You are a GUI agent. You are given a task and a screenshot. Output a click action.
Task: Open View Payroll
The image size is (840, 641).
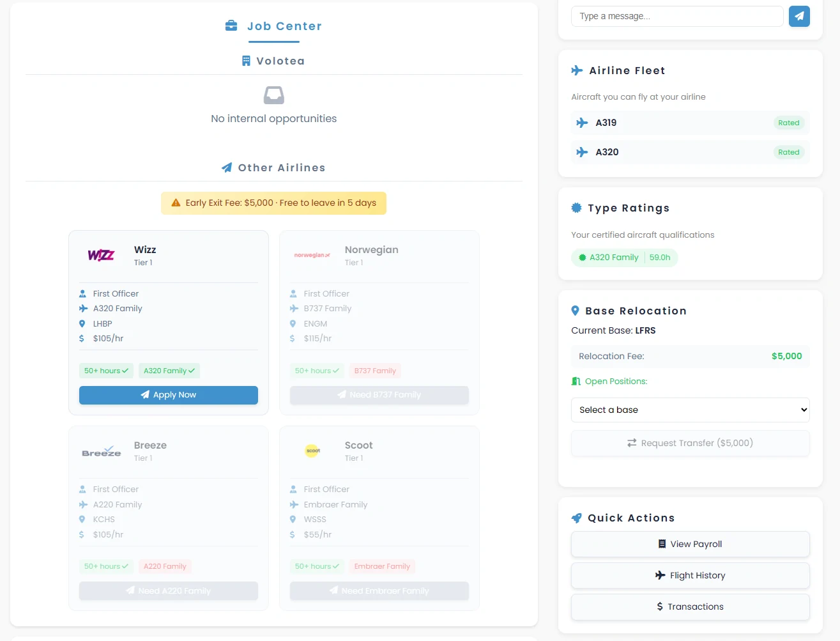coord(691,544)
